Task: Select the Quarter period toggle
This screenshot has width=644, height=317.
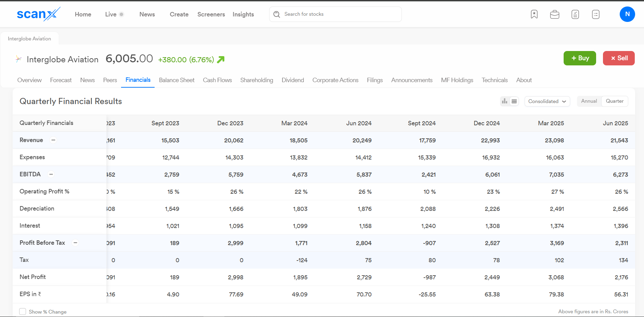Action: click(x=614, y=101)
